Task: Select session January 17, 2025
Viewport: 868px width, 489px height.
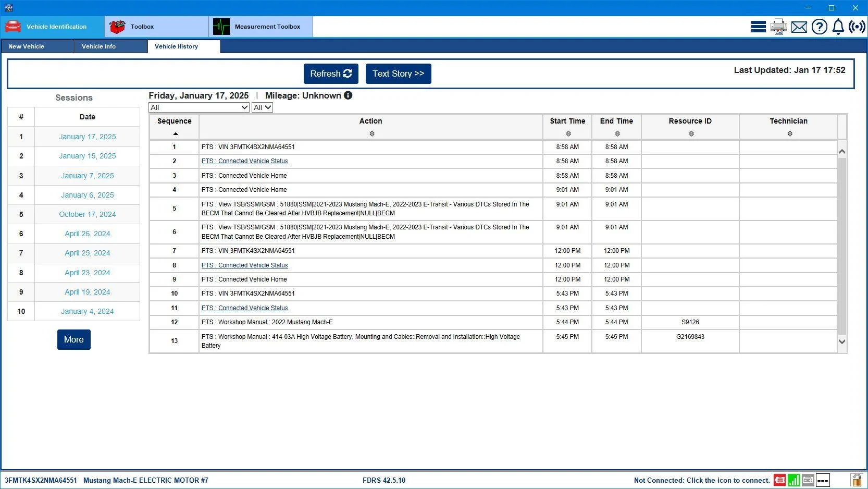Action: click(88, 137)
